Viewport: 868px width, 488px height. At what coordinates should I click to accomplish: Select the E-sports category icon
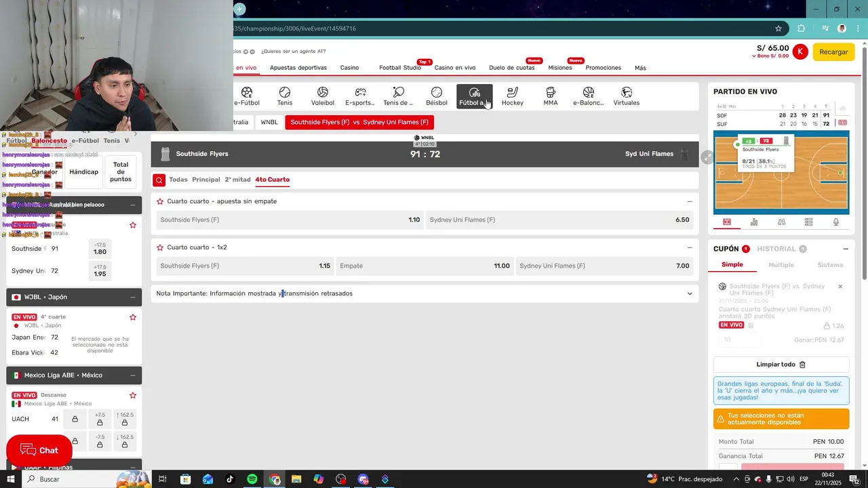pyautogui.click(x=360, y=96)
